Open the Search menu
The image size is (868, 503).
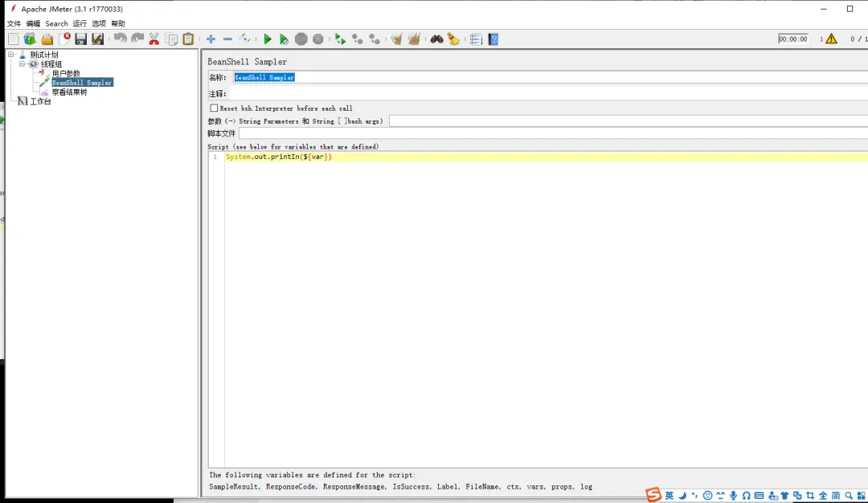56,23
